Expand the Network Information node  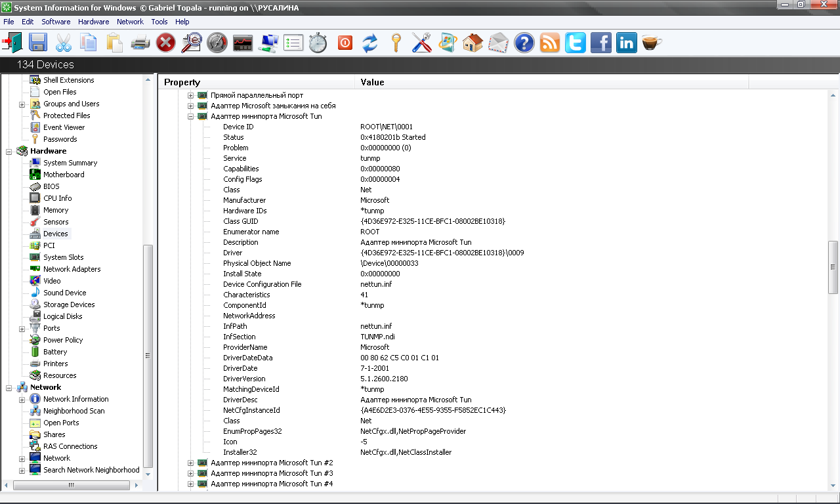pyautogui.click(x=22, y=399)
